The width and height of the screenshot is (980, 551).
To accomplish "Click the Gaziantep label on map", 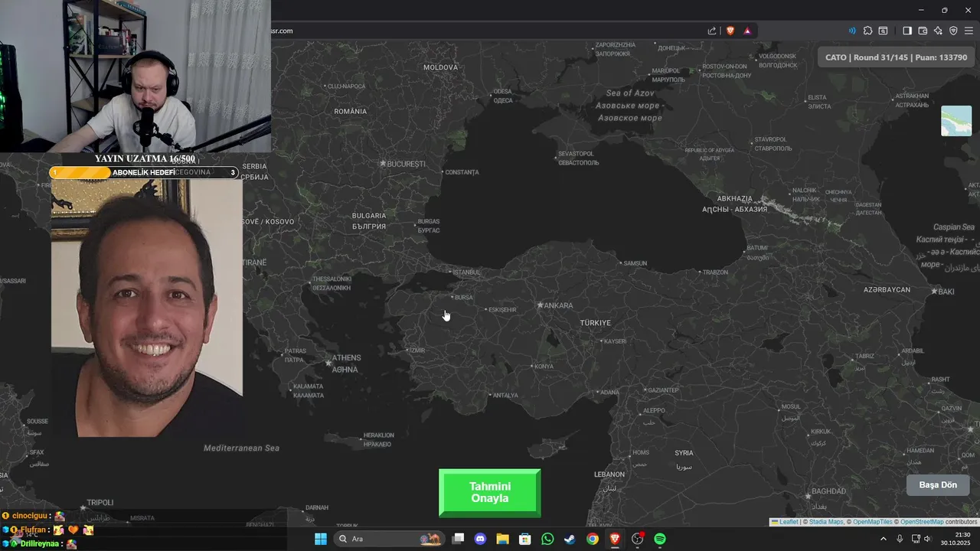I will (x=663, y=390).
